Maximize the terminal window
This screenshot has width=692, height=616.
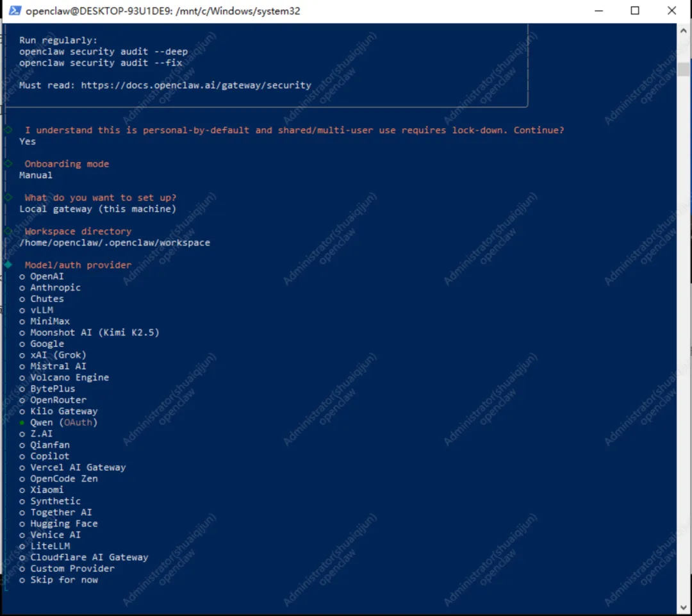coord(634,11)
